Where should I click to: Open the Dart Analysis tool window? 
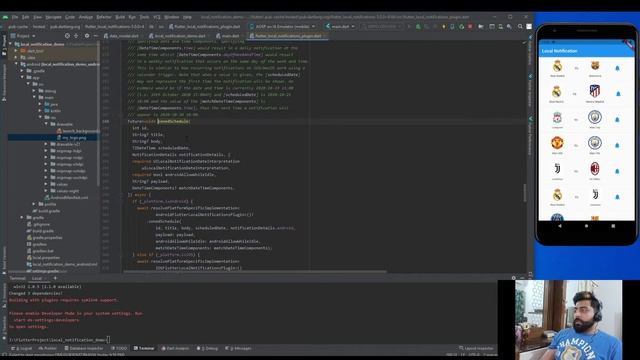tap(176, 349)
